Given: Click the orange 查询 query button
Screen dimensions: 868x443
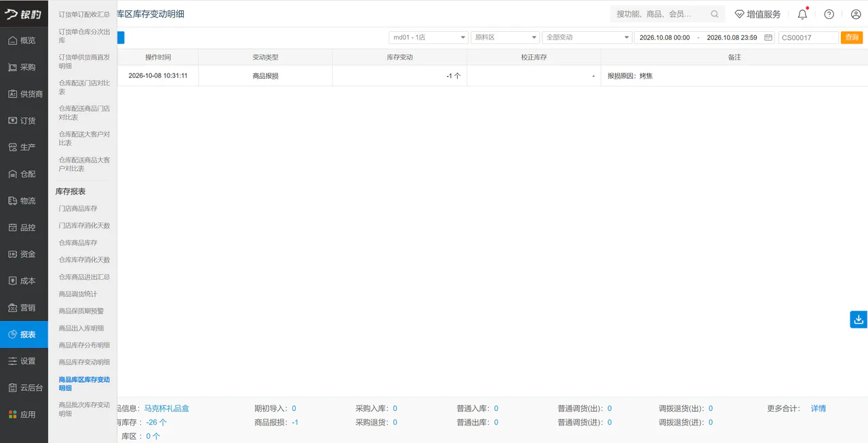Looking at the screenshot, I should point(852,37).
